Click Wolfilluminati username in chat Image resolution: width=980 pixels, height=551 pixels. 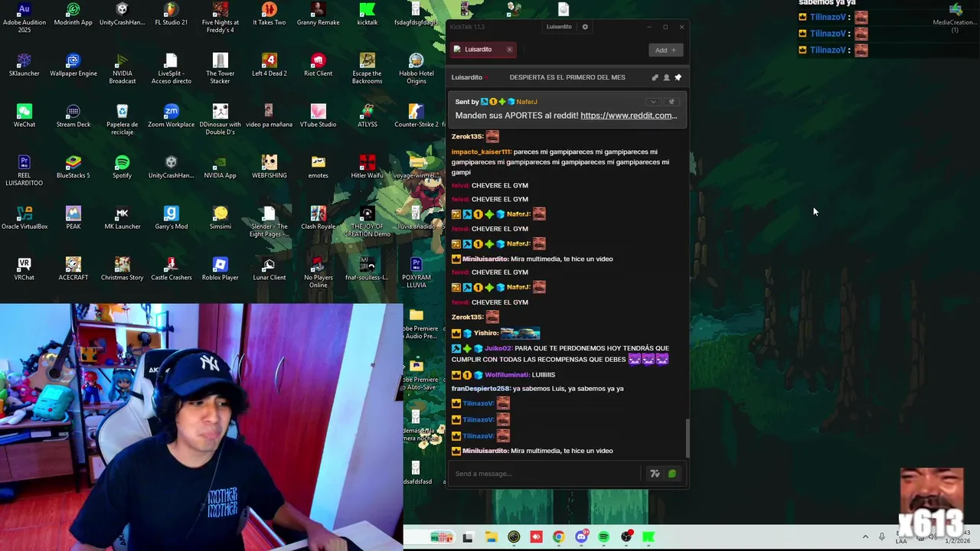(507, 375)
